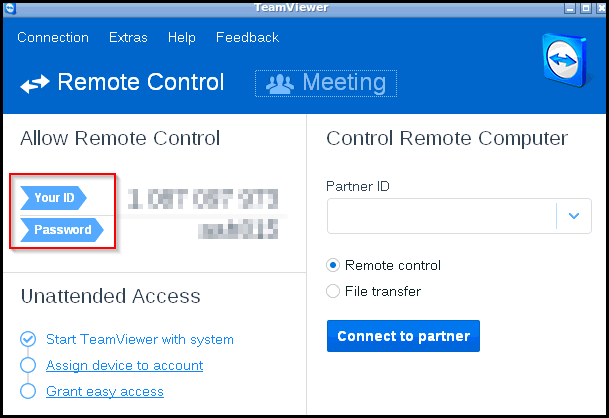The width and height of the screenshot is (609, 418).
Task: Open the Feedback menu
Action: tap(247, 37)
